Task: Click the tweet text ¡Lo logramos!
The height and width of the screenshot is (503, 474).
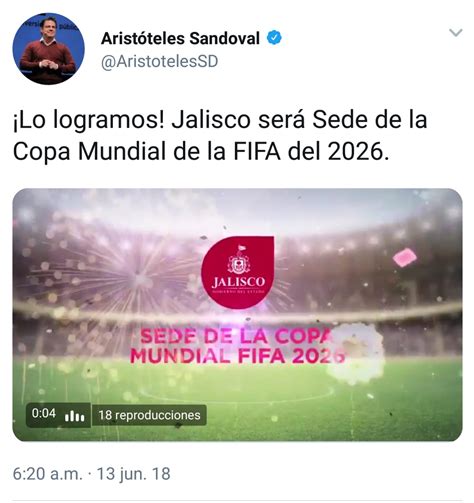Action: point(89,120)
